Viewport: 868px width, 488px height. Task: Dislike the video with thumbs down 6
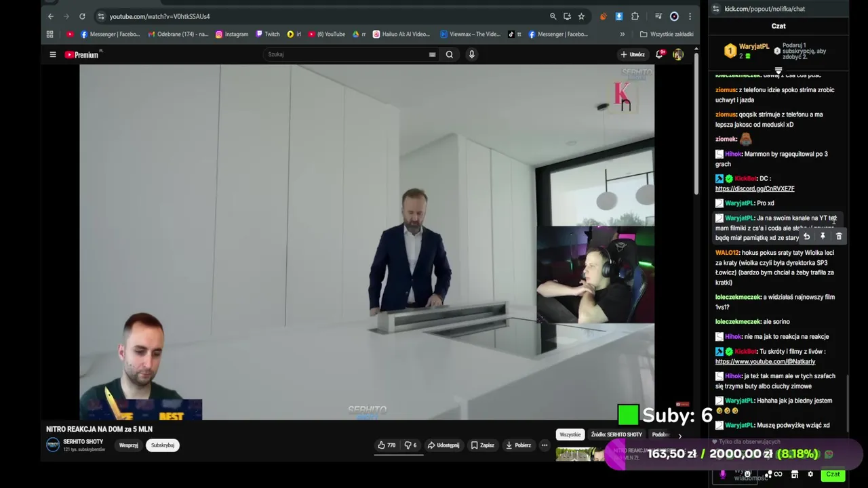pyautogui.click(x=410, y=445)
